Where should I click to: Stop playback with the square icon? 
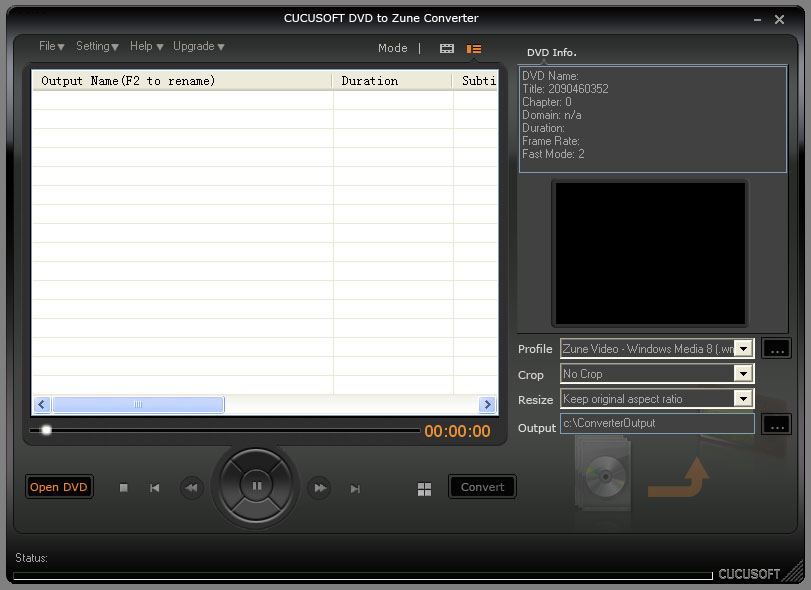coord(124,488)
